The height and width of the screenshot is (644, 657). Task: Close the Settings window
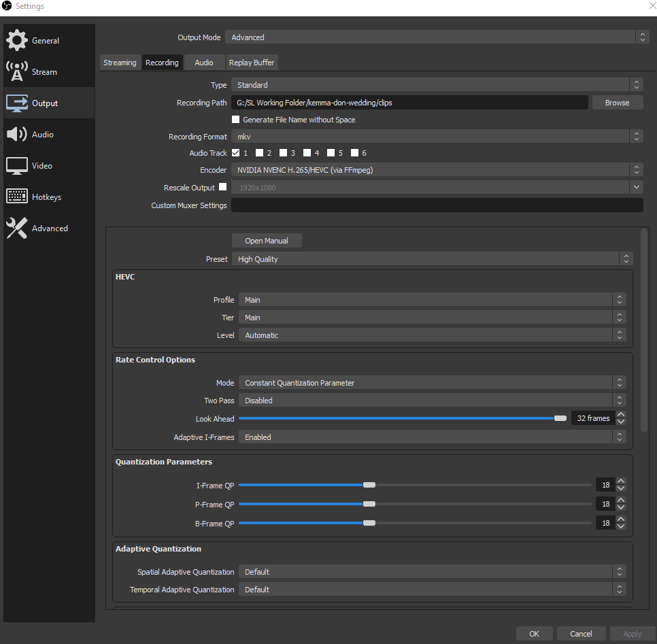pos(652,5)
